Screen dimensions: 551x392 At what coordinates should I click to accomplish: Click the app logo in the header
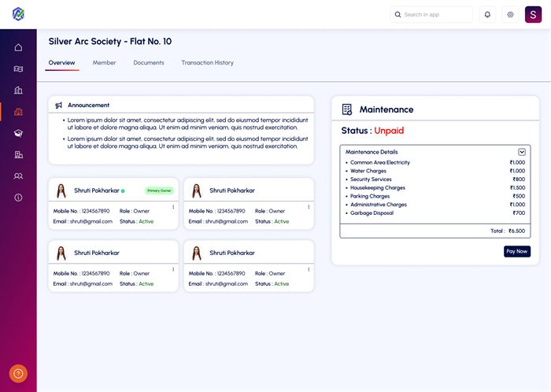pyautogui.click(x=18, y=14)
